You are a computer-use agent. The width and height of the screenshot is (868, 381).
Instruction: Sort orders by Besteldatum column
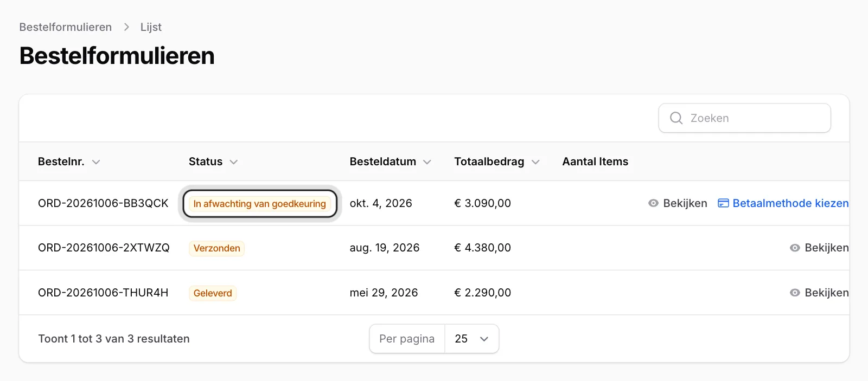click(x=391, y=162)
